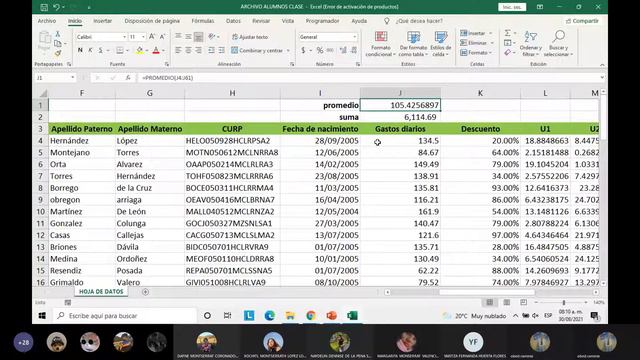
Task: Open the font color dropdown arrow
Action: click(164, 51)
